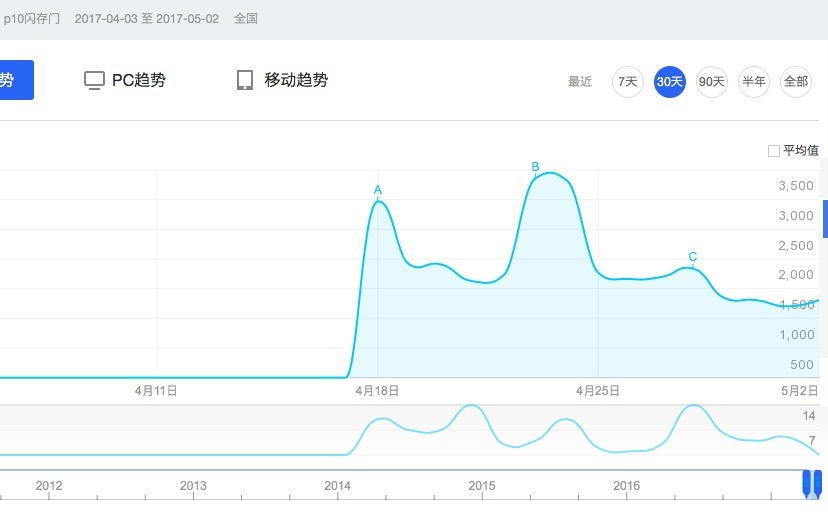Switch to the PC趋势 tab

pyautogui.click(x=125, y=80)
